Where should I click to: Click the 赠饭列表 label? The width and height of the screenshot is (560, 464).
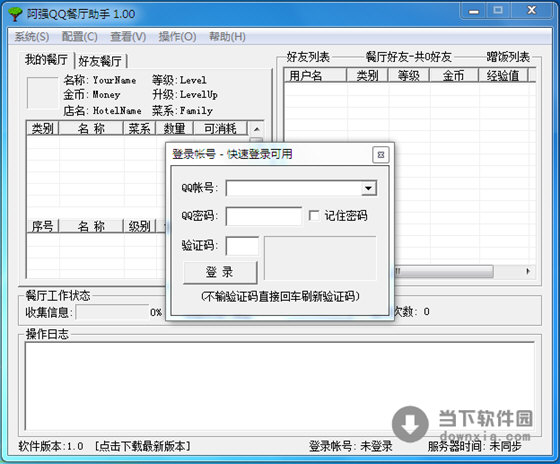click(x=508, y=56)
